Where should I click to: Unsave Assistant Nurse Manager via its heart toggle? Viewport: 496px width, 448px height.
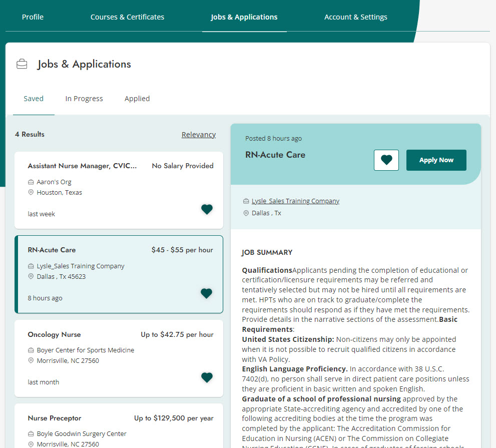click(207, 209)
